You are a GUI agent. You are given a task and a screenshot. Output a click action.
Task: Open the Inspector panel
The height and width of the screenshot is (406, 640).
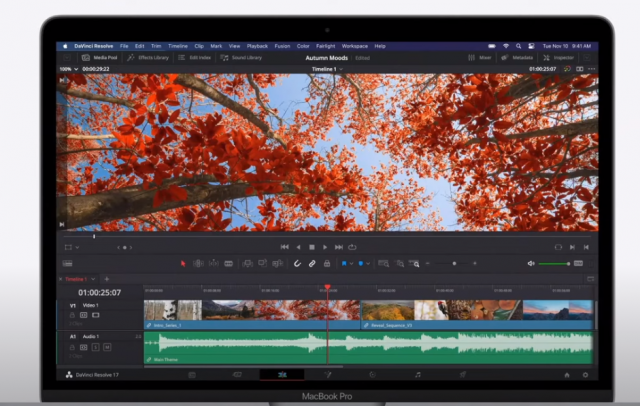coord(559,58)
